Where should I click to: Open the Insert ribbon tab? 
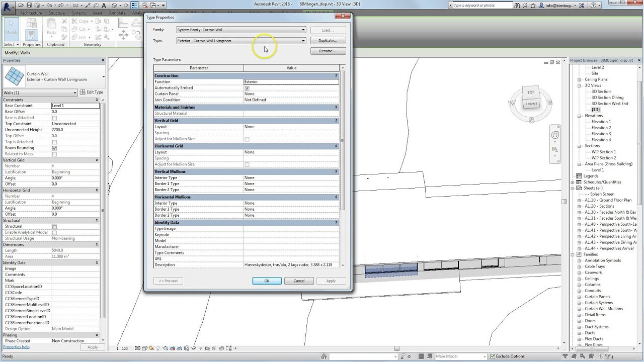click(x=98, y=13)
